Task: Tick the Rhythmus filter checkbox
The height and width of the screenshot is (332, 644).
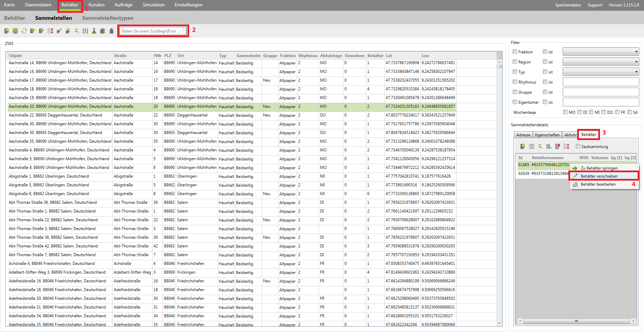Action: tap(515, 82)
